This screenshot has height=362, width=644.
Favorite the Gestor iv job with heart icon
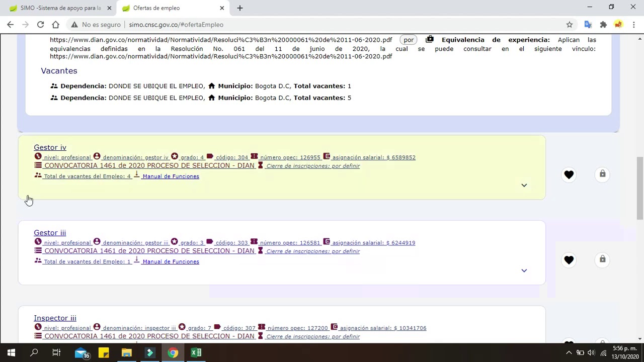tap(569, 174)
